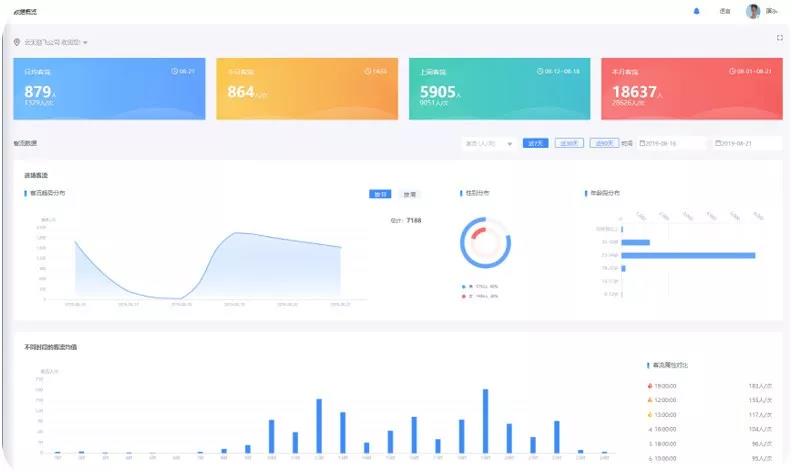Click the location pin icon
The image size is (792, 472).
(17, 42)
